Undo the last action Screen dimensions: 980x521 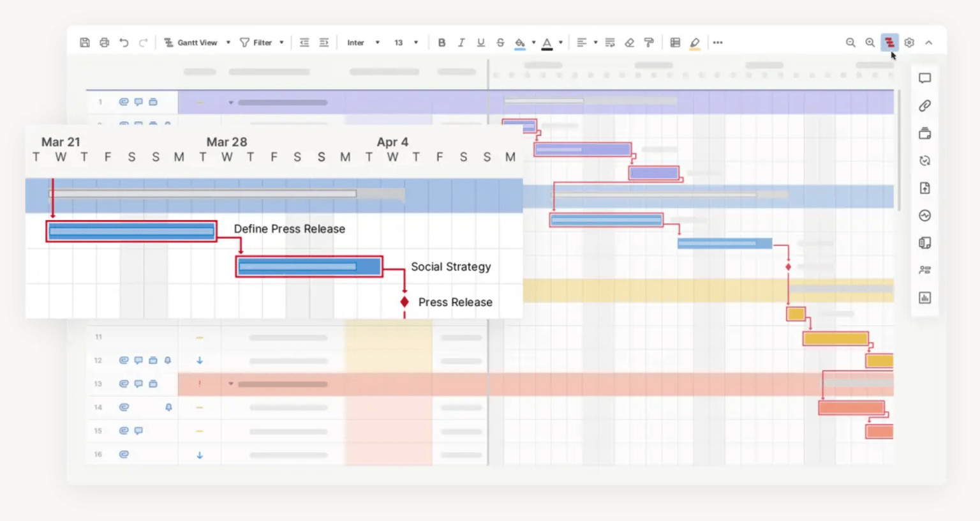(123, 42)
